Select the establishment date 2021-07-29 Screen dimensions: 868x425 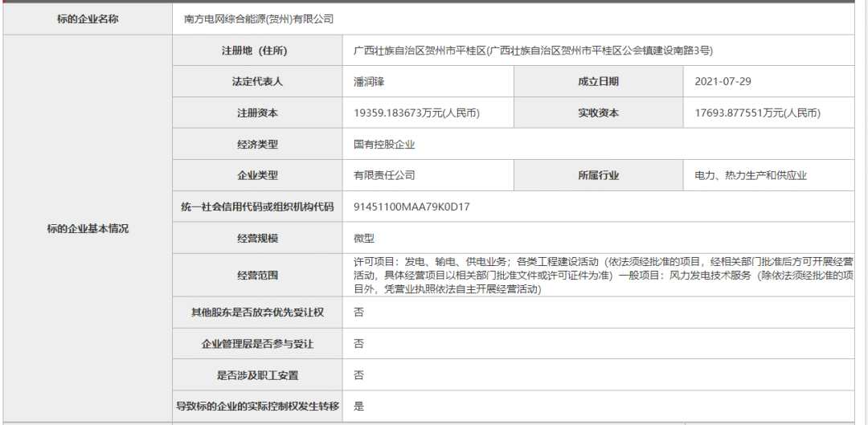(723, 82)
